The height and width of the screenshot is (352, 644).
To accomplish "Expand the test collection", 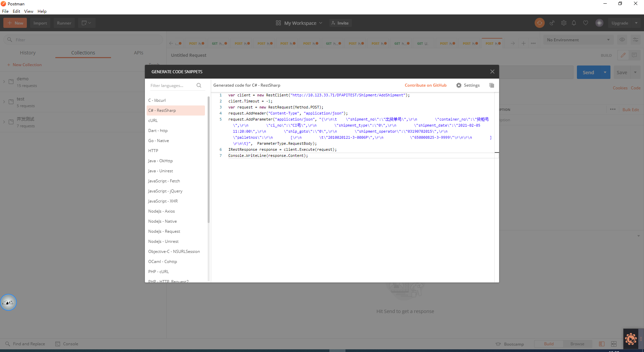I will point(4,101).
